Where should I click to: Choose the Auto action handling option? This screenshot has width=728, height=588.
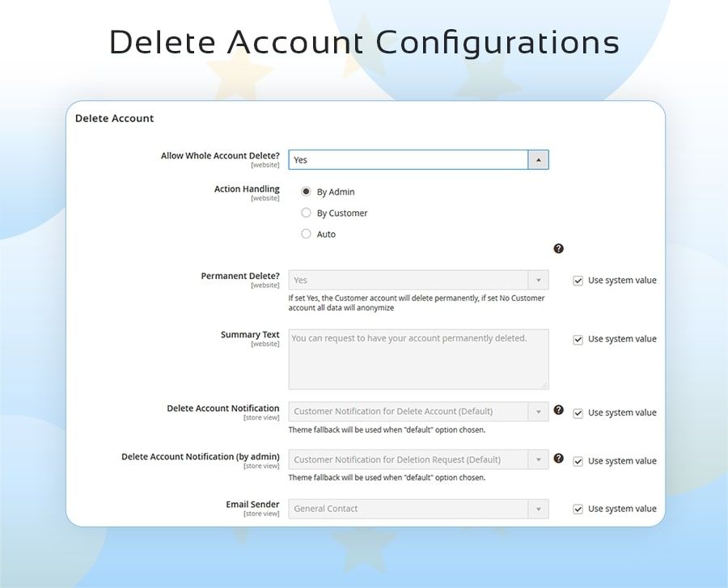(x=306, y=234)
